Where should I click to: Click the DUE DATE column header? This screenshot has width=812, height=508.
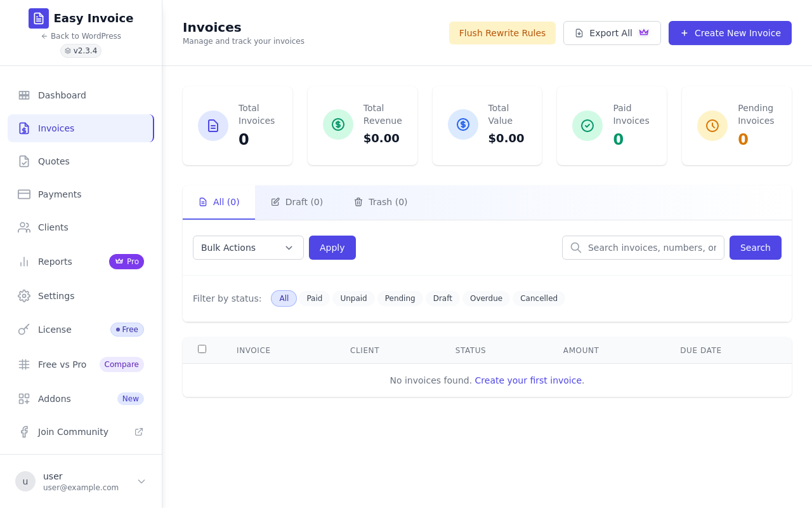(x=701, y=351)
